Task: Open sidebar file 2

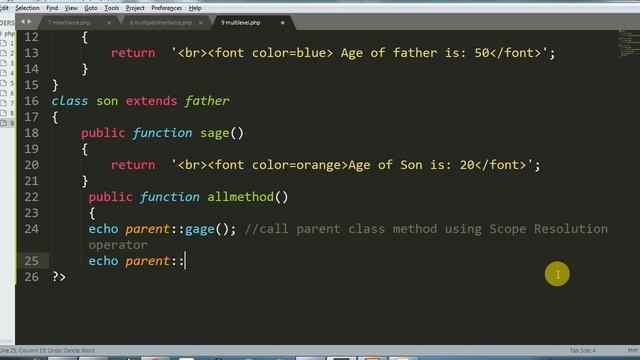Action: (x=7, y=53)
